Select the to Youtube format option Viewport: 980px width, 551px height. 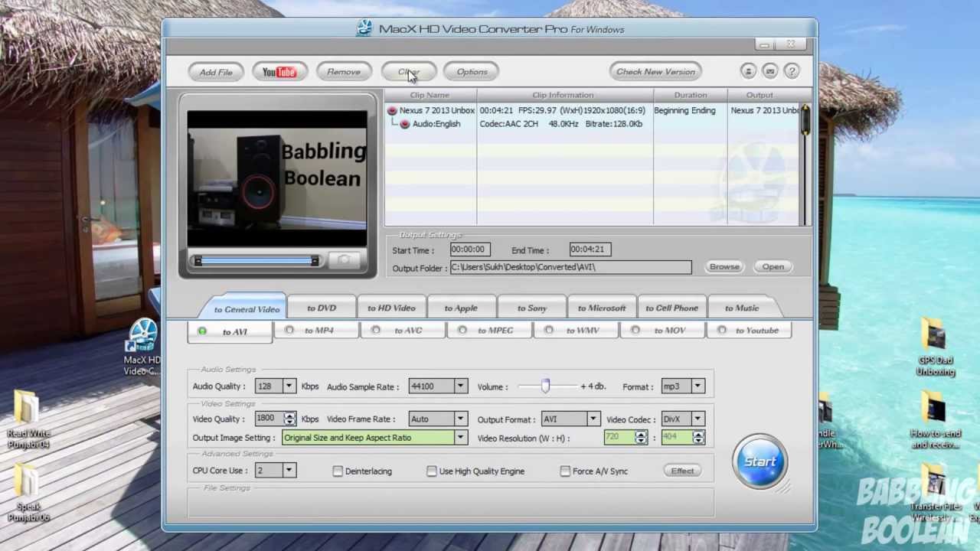tap(750, 331)
